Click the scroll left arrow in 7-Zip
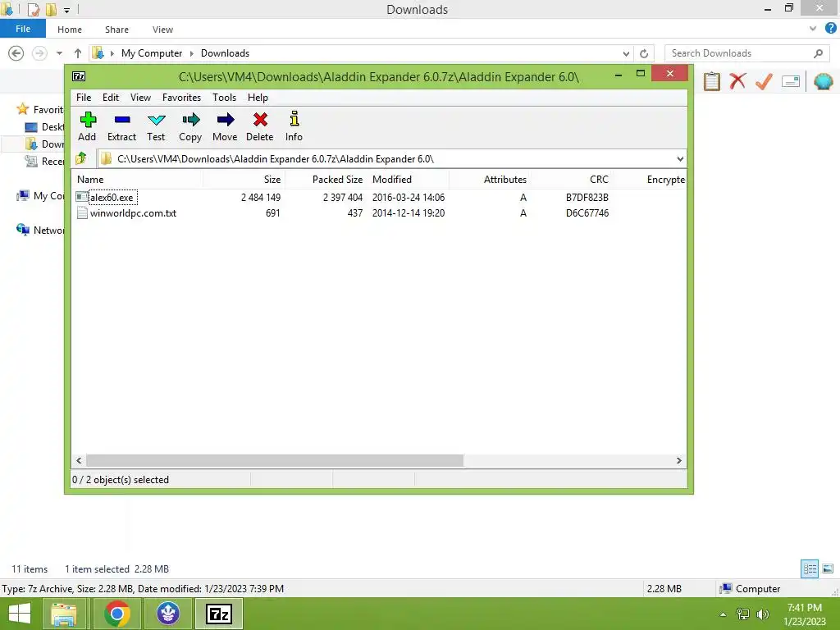840x630 pixels. pyautogui.click(x=80, y=461)
